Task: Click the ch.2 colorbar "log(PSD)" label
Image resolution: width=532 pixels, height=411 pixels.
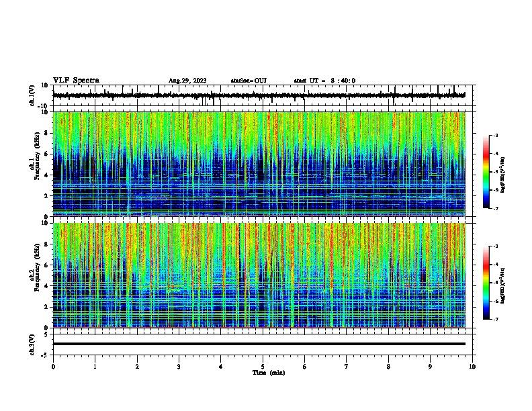Action: coord(503,285)
